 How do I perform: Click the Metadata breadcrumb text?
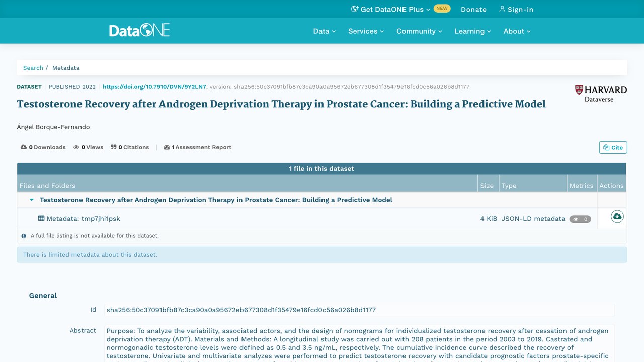(66, 68)
